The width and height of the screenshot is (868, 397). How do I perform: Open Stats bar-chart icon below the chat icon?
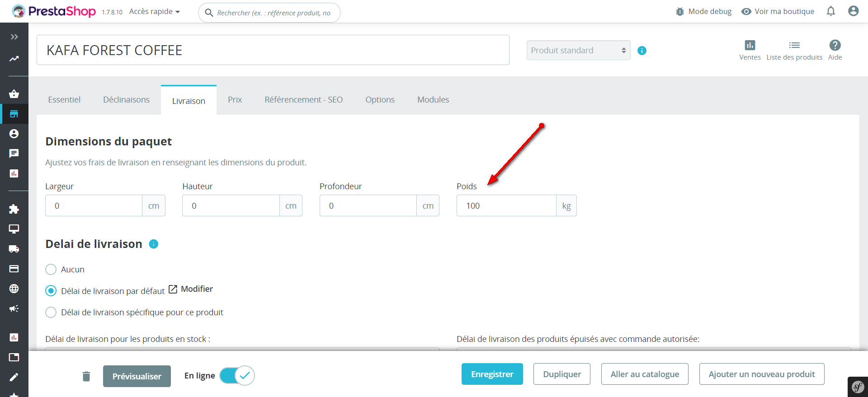14,173
